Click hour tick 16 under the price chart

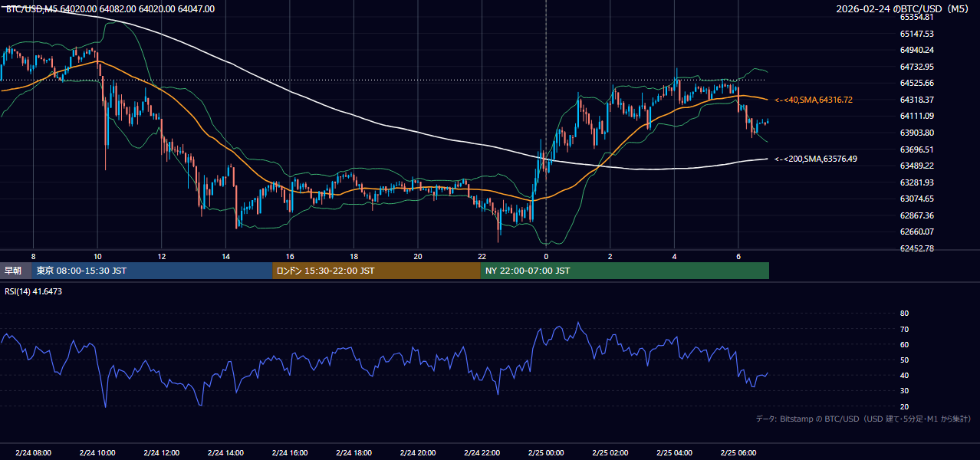click(290, 256)
